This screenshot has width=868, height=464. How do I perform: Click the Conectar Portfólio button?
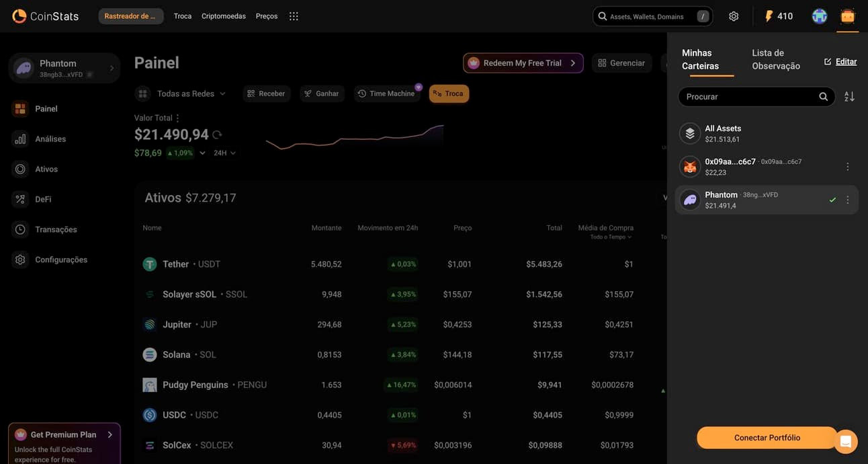767,438
